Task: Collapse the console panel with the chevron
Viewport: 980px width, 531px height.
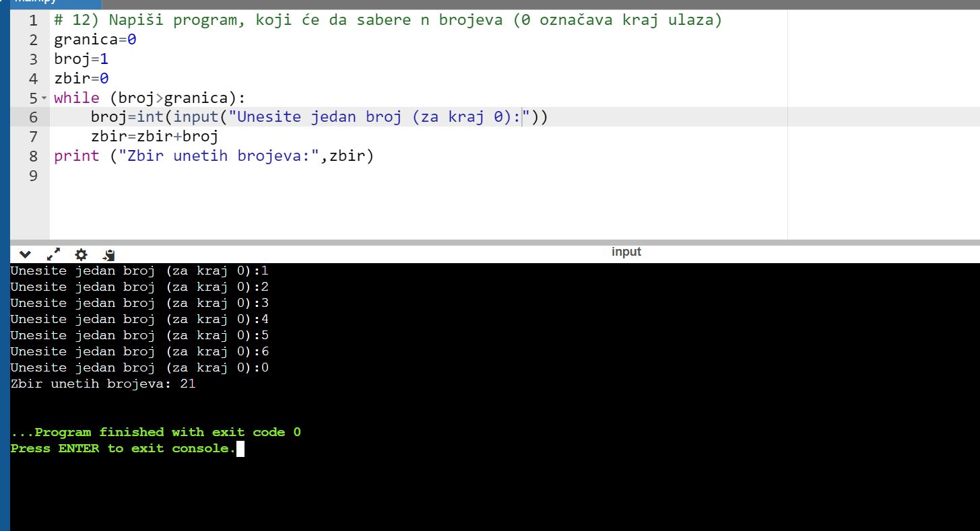Action: pos(25,254)
